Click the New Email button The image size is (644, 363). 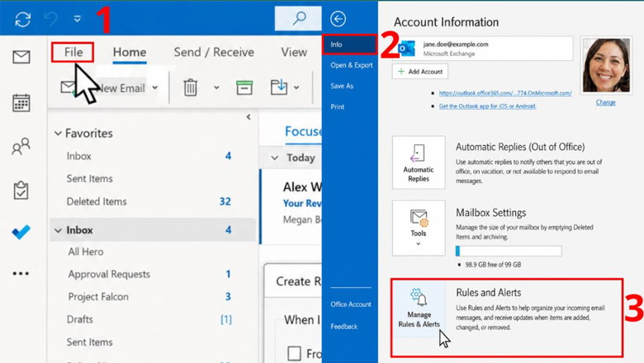click(x=103, y=87)
